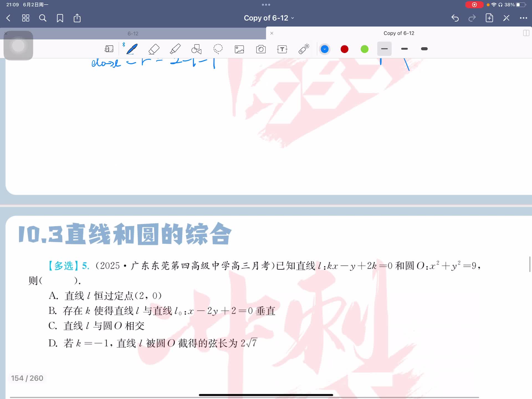
Task: Switch to the 6-12 tab
Action: 133,34
